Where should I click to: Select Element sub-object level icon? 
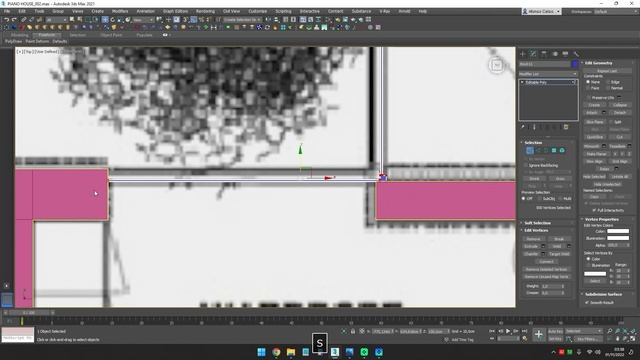[x=562, y=151]
